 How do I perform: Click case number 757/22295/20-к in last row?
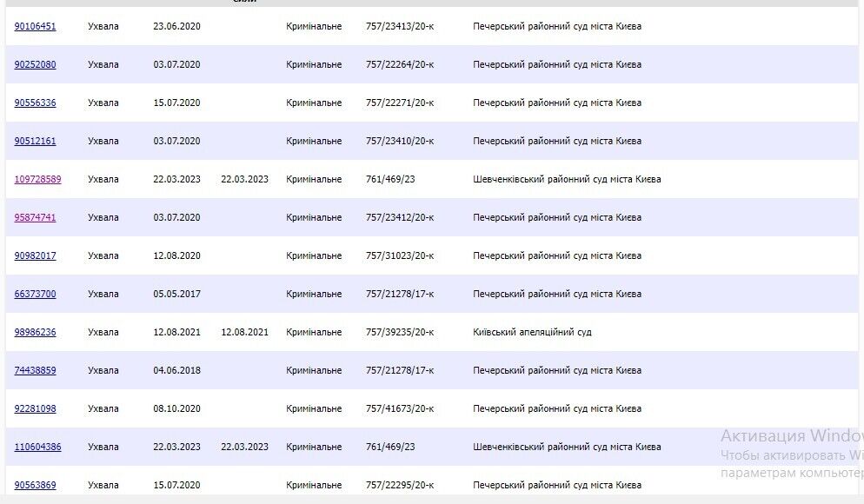(x=400, y=485)
